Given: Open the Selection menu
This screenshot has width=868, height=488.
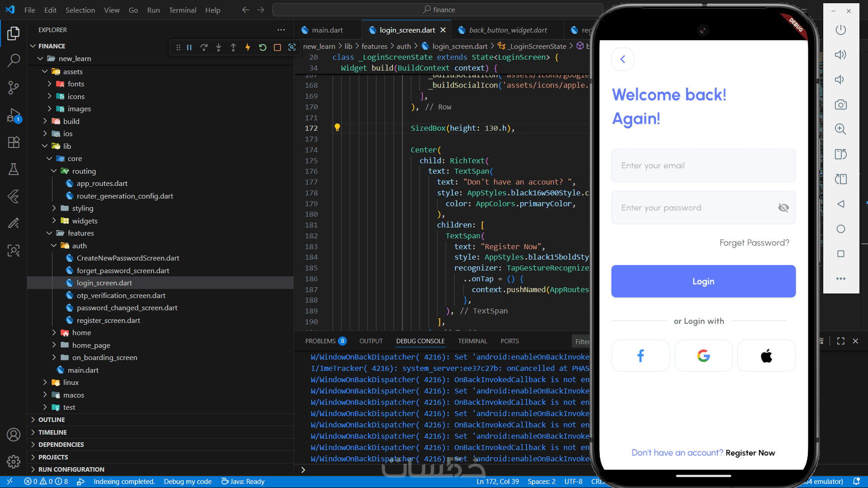Looking at the screenshot, I should click(80, 10).
